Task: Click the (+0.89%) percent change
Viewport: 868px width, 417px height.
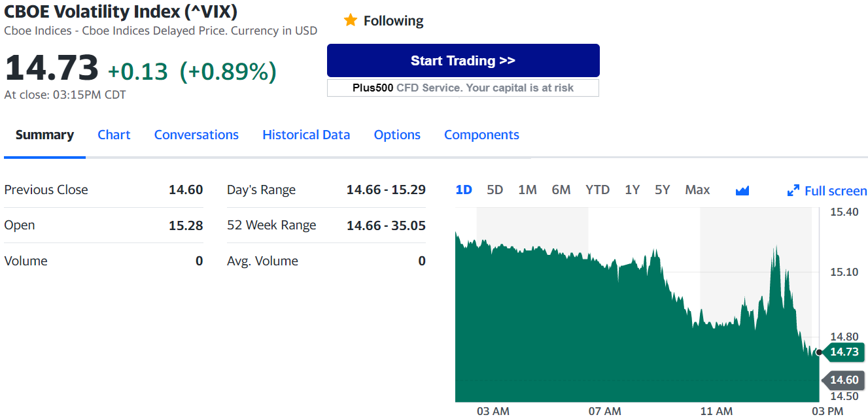Action: coord(228,71)
